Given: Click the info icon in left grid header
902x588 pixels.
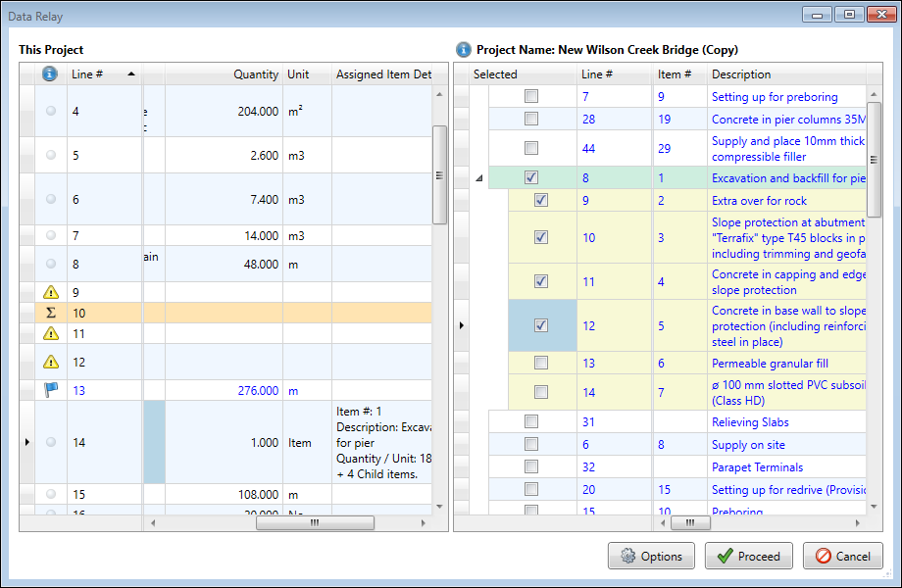Looking at the screenshot, I should point(51,74).
